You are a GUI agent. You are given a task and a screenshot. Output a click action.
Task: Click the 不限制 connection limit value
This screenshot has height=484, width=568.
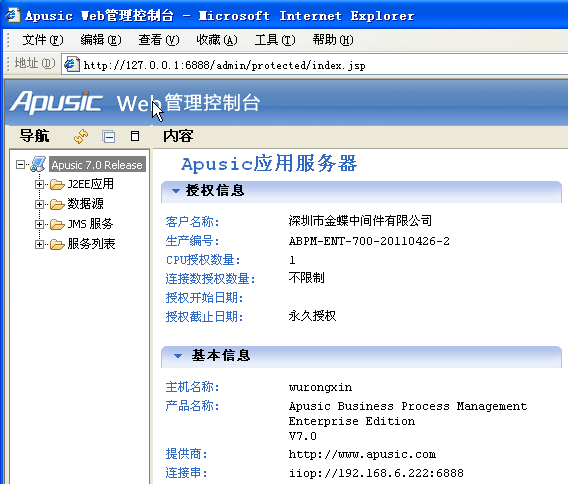[x=306, y=278]
